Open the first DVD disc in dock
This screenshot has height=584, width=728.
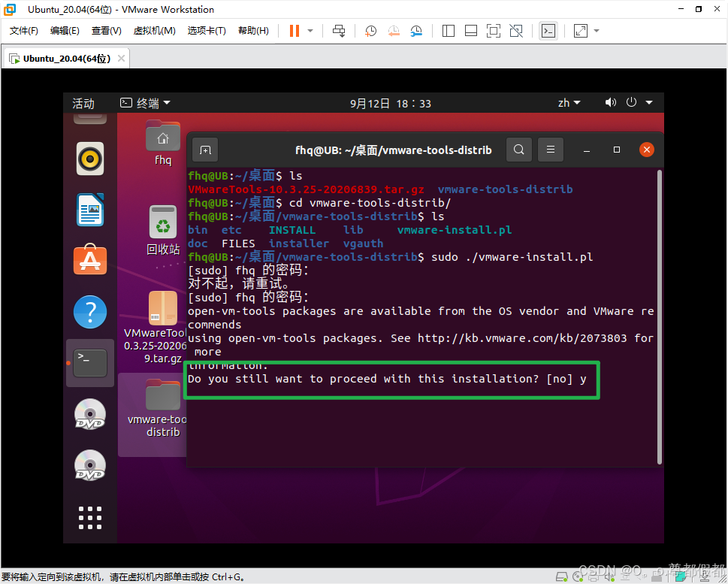coord(90,414)
